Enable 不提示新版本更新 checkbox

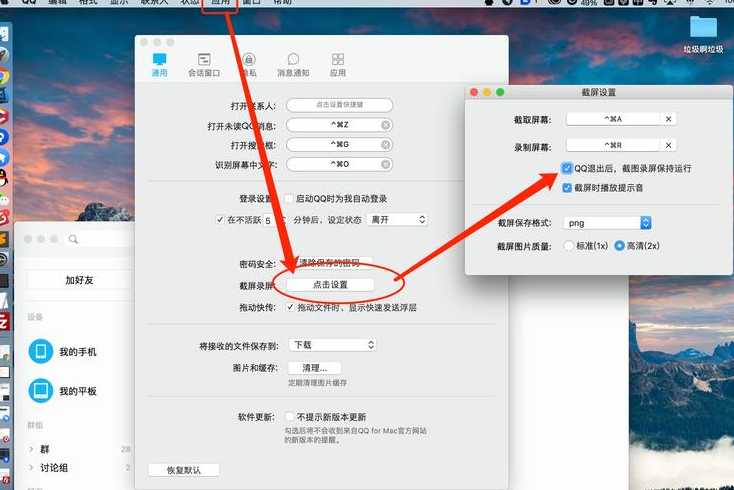[x=290, y=417]
